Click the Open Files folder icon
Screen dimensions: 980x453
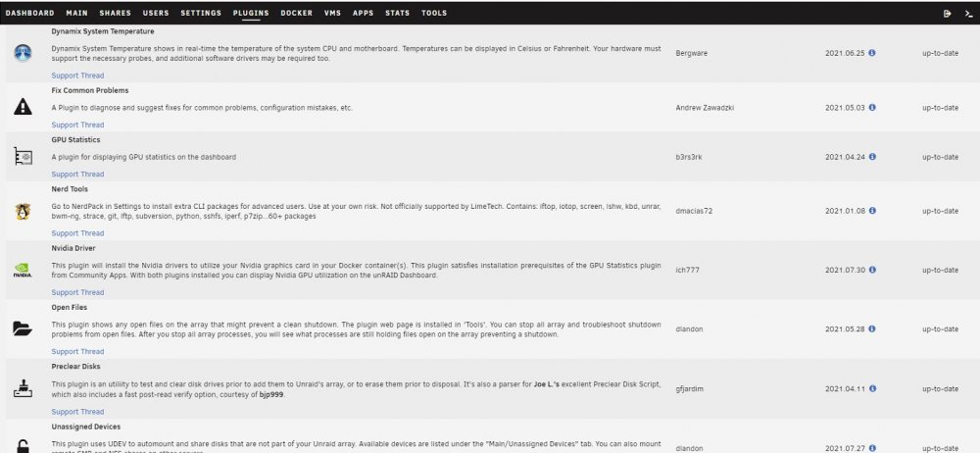23,329
